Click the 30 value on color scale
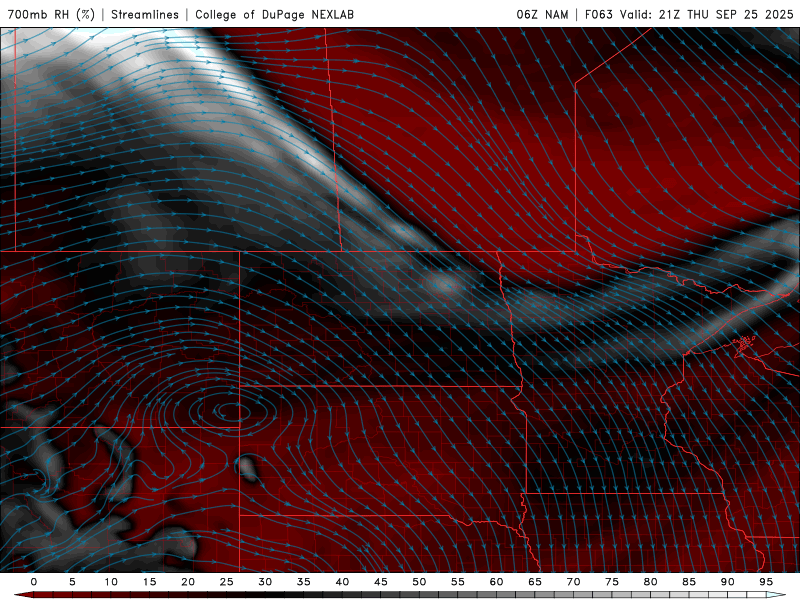 265,582
